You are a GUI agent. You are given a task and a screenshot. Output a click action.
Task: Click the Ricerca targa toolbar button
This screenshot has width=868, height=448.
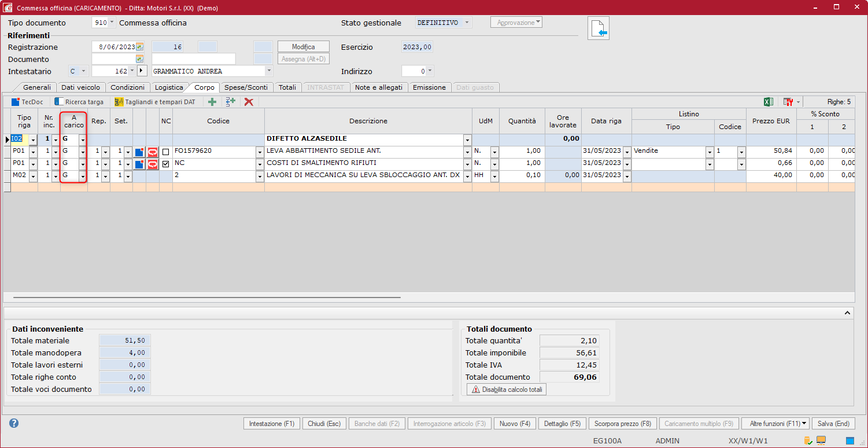(79, 102)
